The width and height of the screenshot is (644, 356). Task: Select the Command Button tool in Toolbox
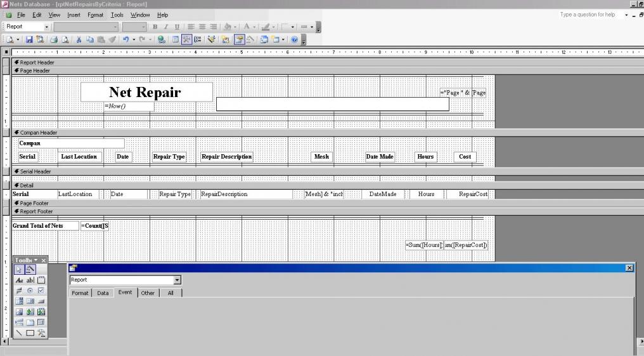pos(41,301)
